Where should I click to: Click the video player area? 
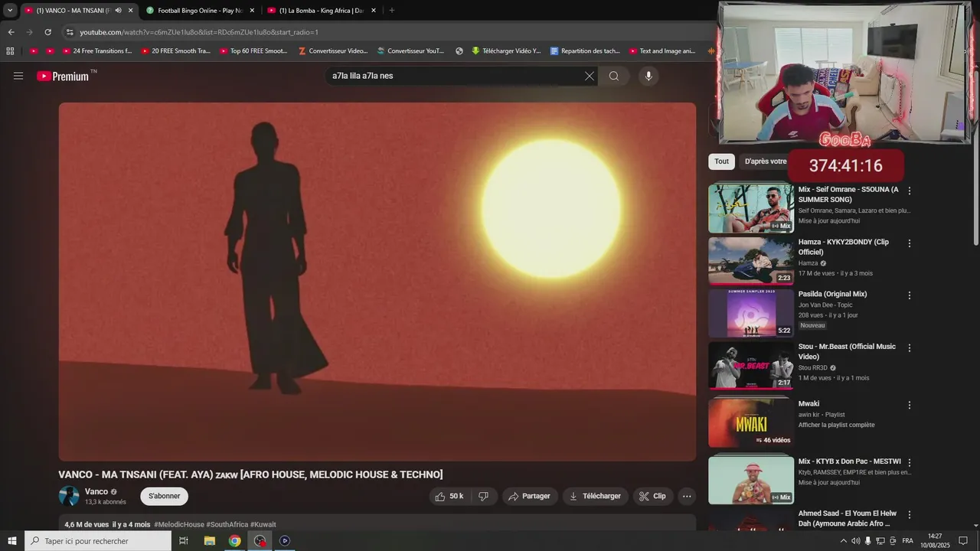tap(377, 282)
